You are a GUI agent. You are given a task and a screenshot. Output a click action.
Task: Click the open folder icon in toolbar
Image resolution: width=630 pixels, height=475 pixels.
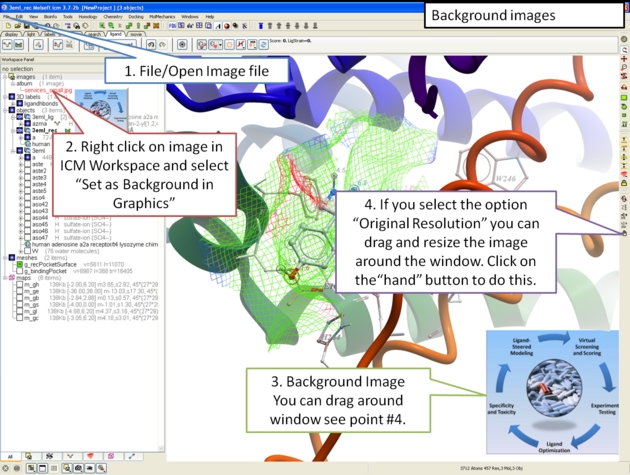pyautogui.click(x=18, y=25)
